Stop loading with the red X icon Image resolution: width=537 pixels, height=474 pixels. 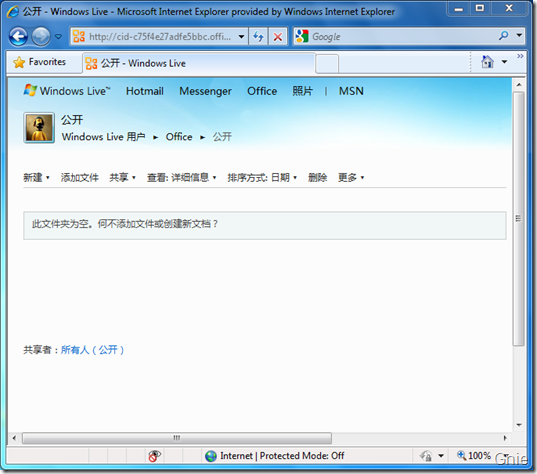(278, 36)
